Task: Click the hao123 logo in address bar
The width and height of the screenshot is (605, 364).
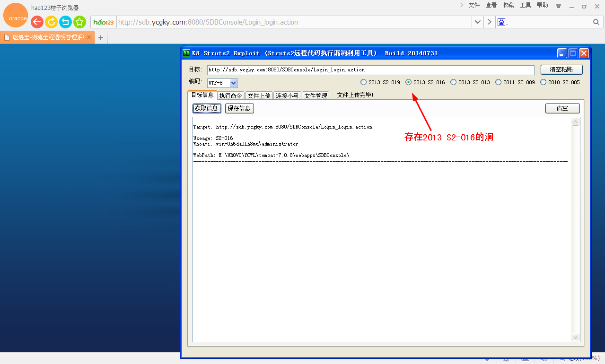Action: tap(104, 22)
